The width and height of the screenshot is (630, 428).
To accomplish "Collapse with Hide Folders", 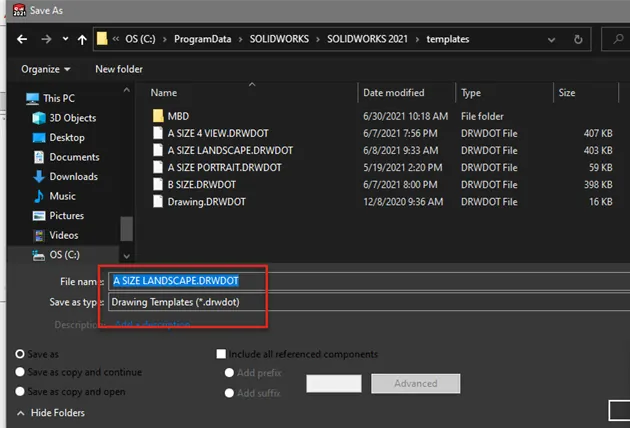I will 51,413.
